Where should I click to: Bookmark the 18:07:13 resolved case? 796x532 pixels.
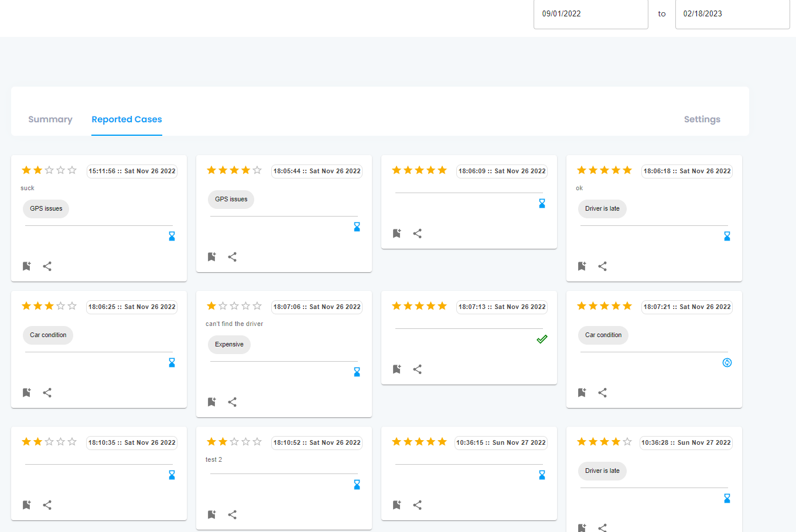(397, 369)
